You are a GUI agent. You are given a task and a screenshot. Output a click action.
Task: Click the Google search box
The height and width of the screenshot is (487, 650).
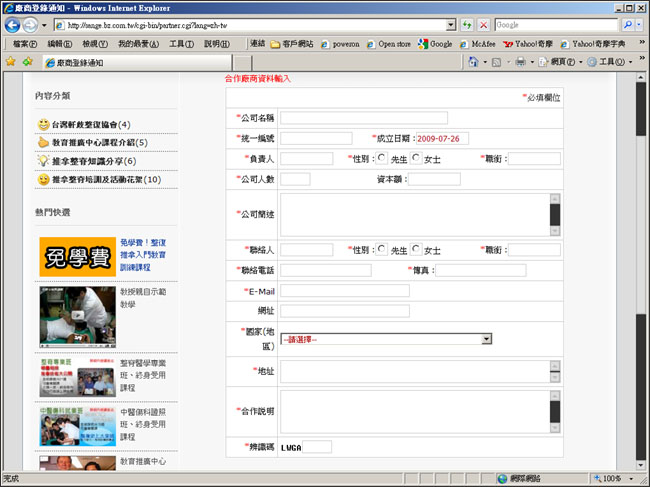(556, 25)
